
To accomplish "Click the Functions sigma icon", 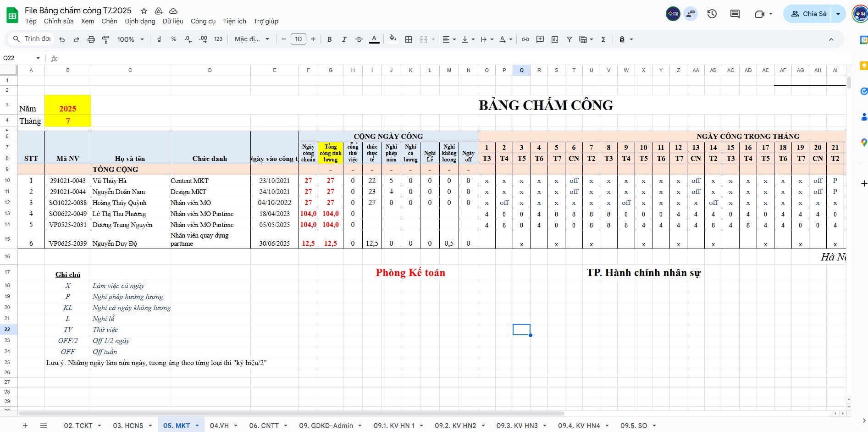I will [x=603, y=39].
